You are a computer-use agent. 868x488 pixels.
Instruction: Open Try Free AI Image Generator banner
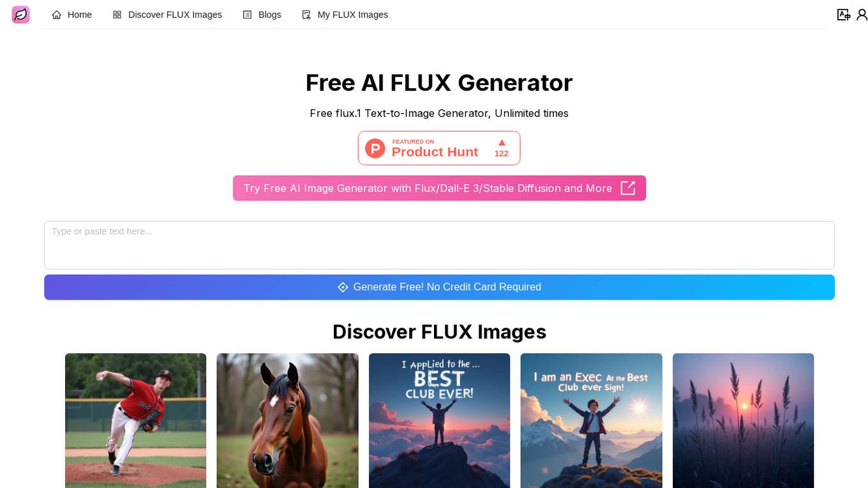[x=439, y=188]
